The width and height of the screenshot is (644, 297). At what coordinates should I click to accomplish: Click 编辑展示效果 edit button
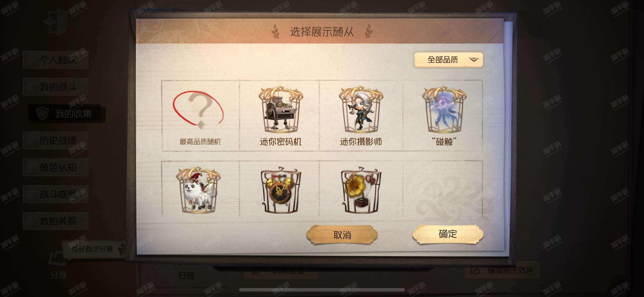pos(502,270)
